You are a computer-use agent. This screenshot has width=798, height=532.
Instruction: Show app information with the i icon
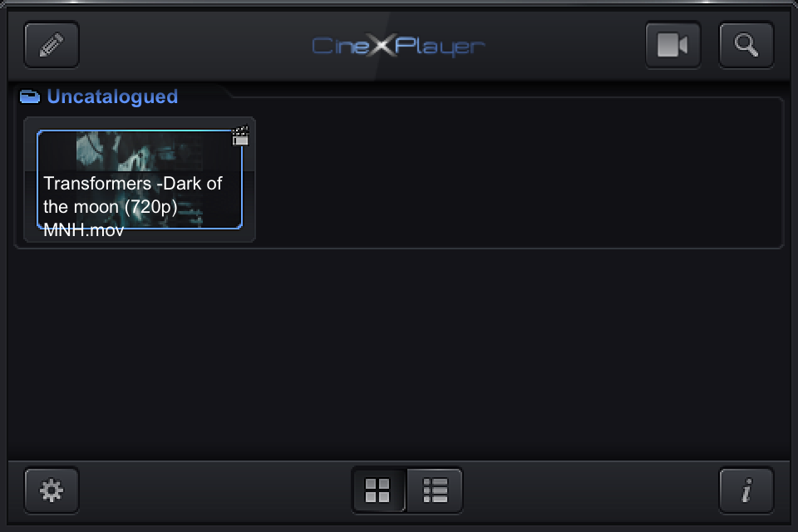pyautogui.click(x=746, y=490)
